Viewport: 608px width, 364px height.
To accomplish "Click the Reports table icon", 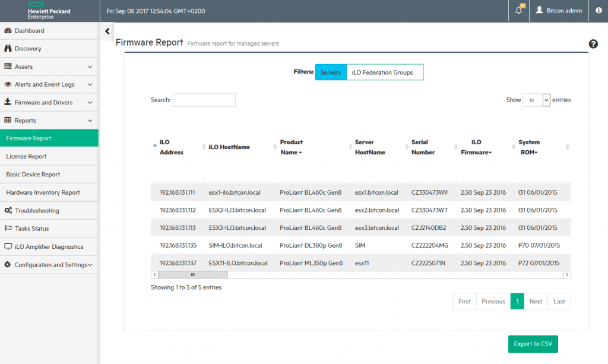I will pos(8,120).
